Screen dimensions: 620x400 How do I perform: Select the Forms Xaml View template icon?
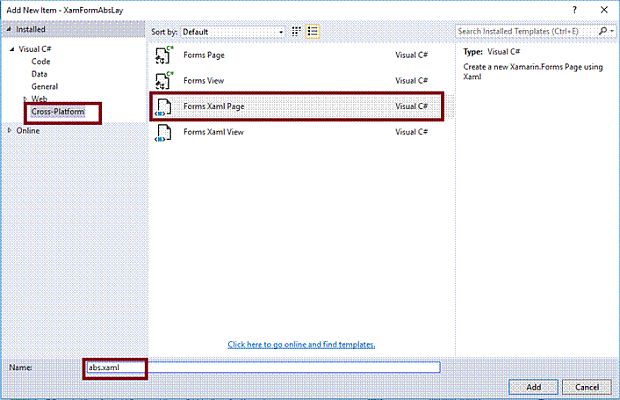[x=163, y=132]
